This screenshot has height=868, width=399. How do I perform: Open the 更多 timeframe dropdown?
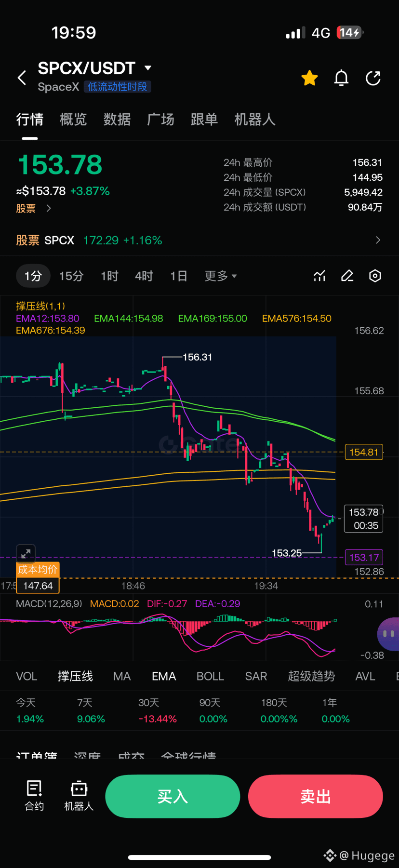221,276
